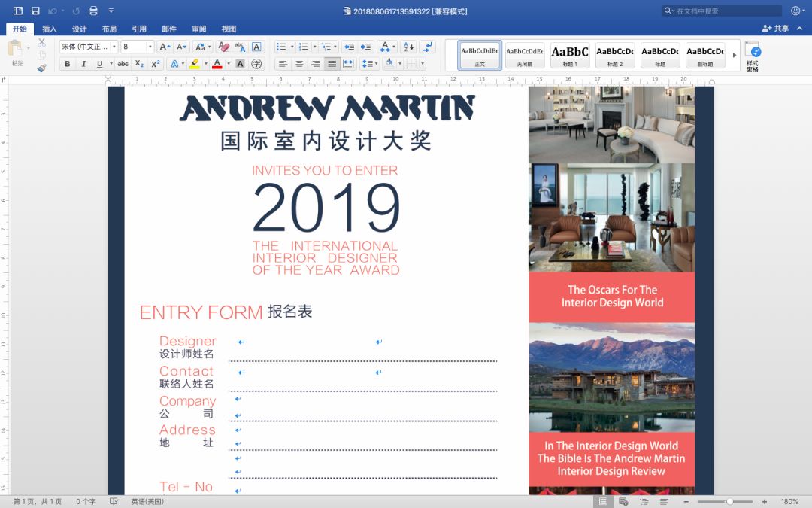812x508 pixels.
Task: Click the zoom slider handle
Action: [x=729, y=502]
